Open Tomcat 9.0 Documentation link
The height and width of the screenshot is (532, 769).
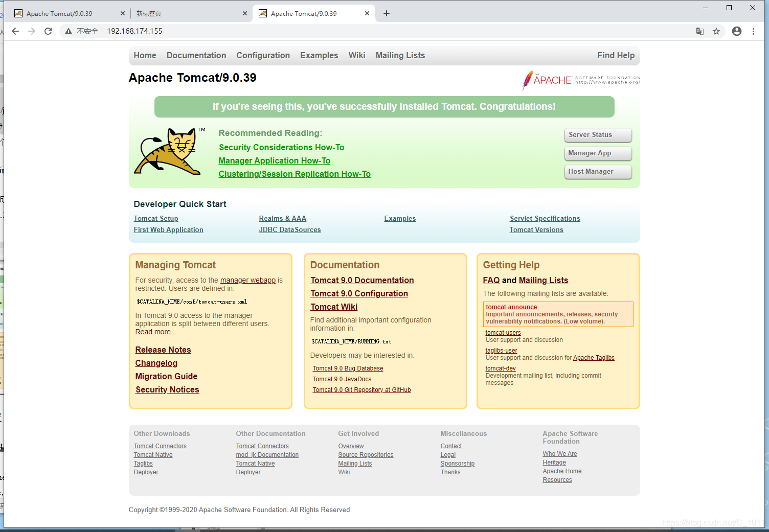pos(362,280)
